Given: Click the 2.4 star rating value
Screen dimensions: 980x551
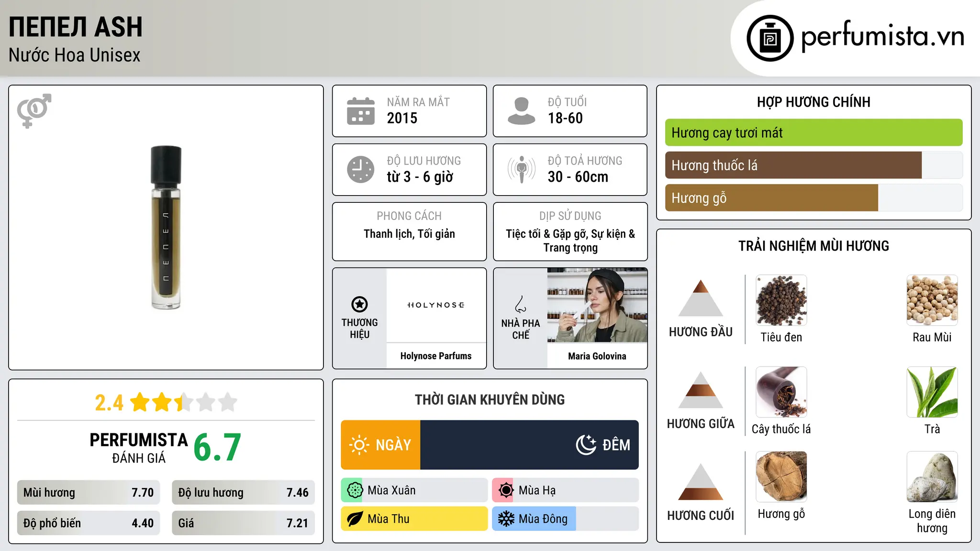Looking at the screenshot, I should click(x=109, y=403).
